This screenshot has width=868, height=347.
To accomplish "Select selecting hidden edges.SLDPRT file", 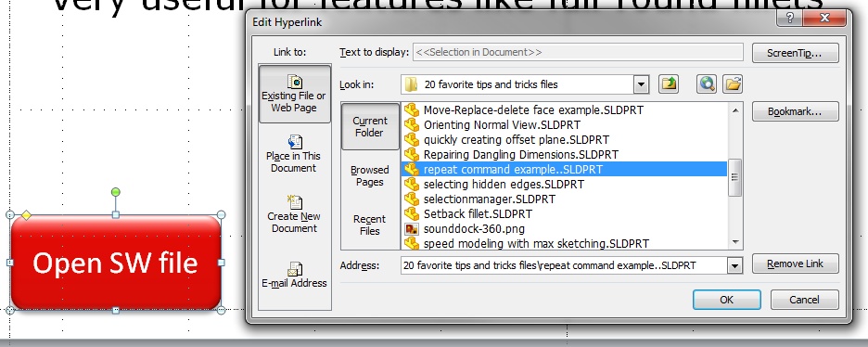I will click(x=564, y=184).
